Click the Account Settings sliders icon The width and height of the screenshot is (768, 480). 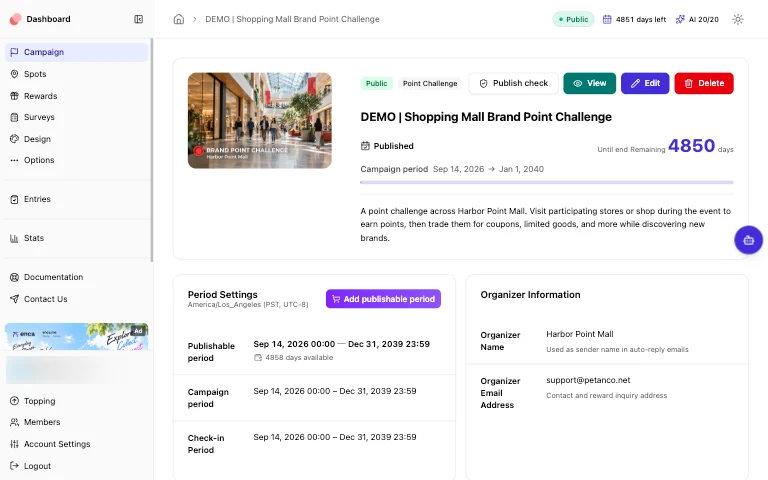(x=14, y=444)
